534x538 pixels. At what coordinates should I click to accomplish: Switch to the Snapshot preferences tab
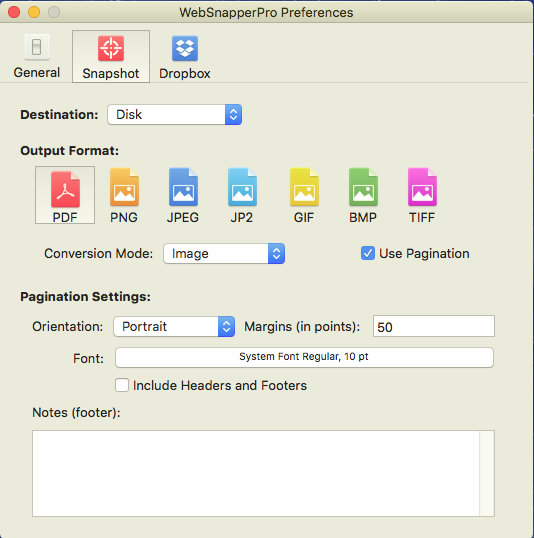coord(111,57)
